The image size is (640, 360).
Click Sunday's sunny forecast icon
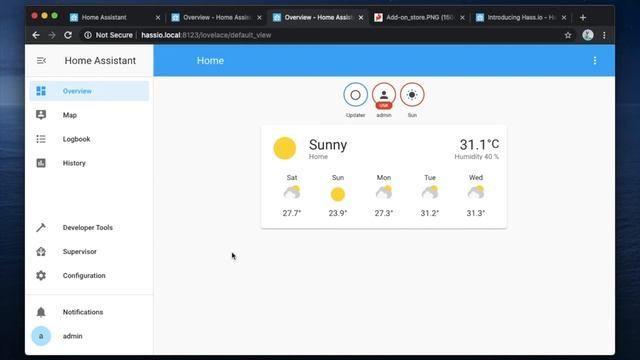pyautogui.click(x=338, y=194)
